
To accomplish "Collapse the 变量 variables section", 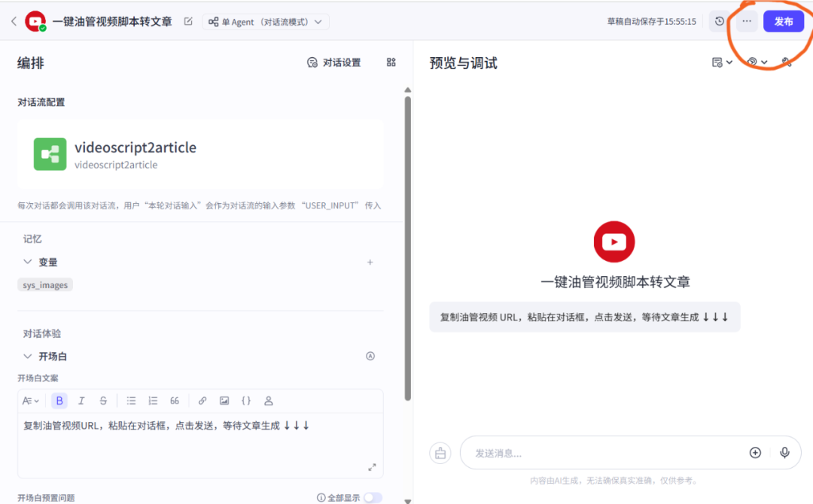I will (x=27, y=262).
